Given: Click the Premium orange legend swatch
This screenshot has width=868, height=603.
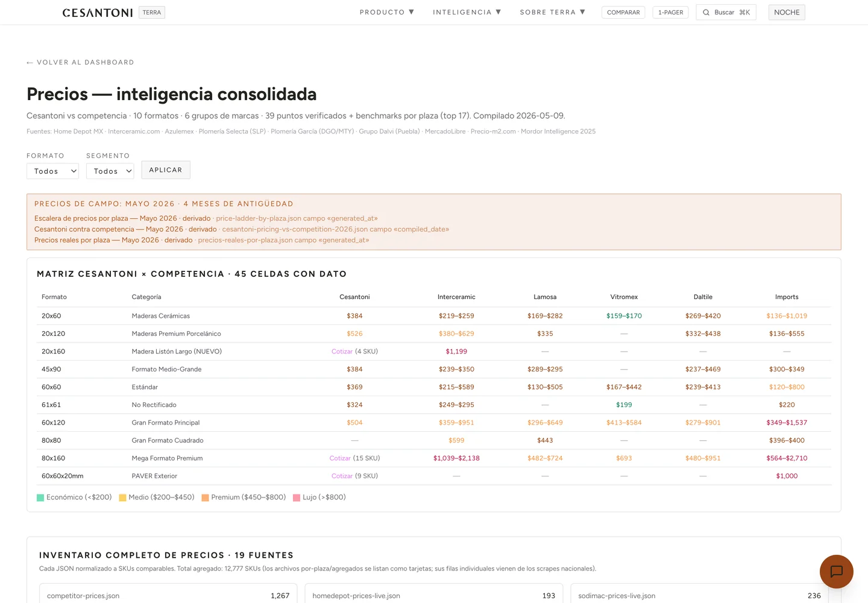Looking at the screenshot, I should click(x=205, y=498).
